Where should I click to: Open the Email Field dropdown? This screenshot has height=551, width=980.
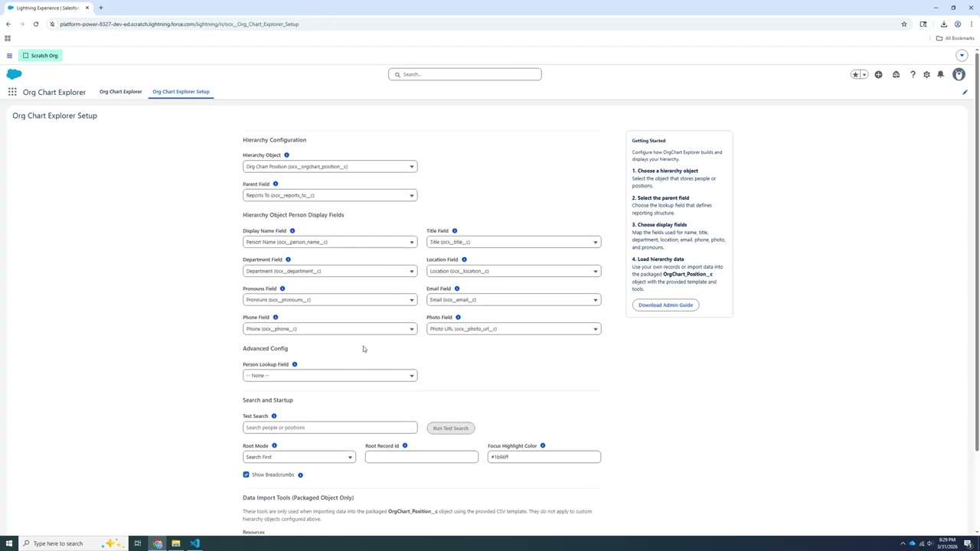point(514,300)
